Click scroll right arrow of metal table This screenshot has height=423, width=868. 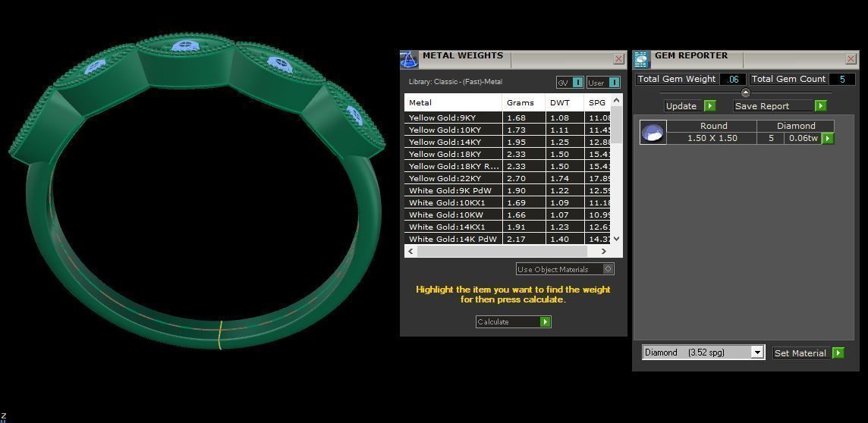(x=604, y=251)
